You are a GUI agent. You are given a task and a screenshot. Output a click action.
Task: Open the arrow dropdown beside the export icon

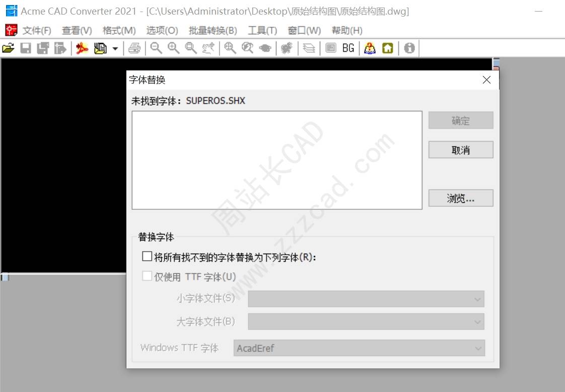[x=115, y=49]
